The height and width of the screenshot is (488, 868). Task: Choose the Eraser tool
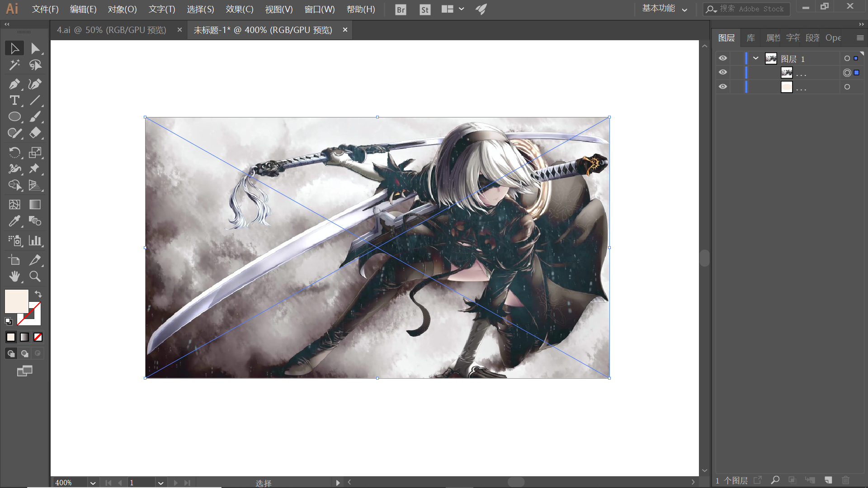[35, 133]
